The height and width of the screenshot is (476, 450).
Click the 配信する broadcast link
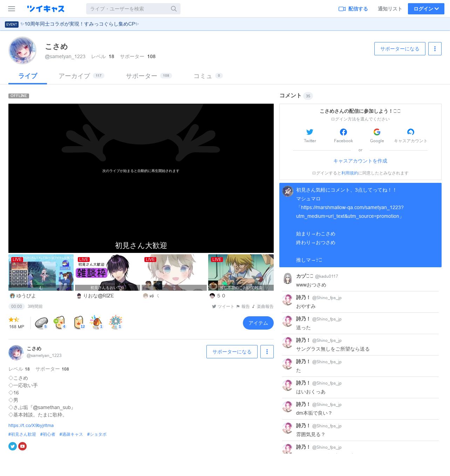(x=353, y=9)
